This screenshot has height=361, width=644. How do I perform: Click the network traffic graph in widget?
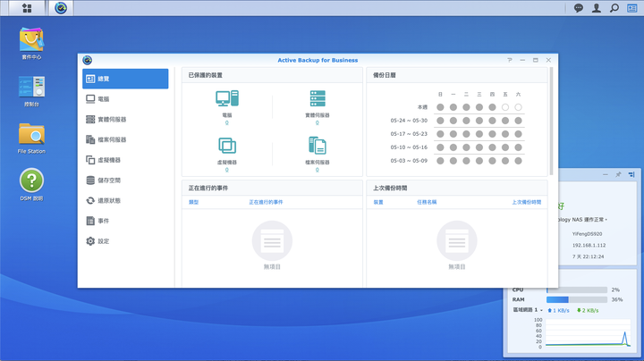(588, 332)
